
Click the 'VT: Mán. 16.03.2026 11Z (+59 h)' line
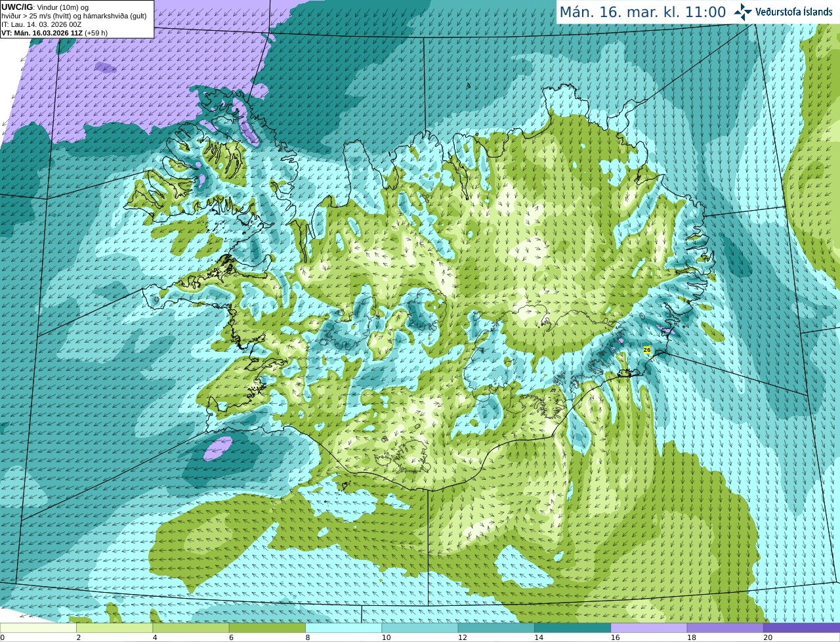point(54,33)
